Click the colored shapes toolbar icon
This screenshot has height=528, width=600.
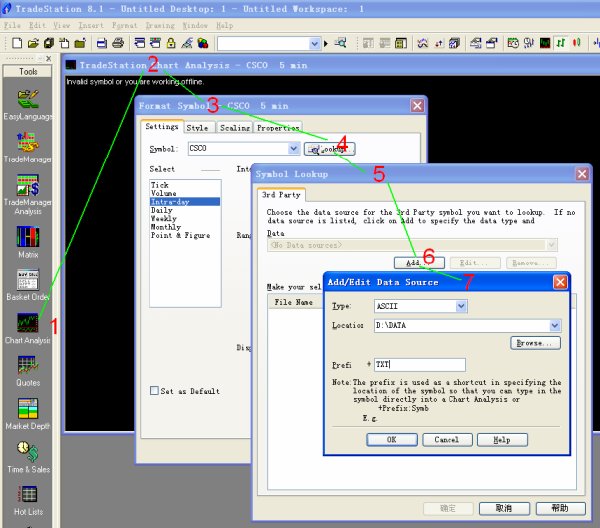[203, 43]
